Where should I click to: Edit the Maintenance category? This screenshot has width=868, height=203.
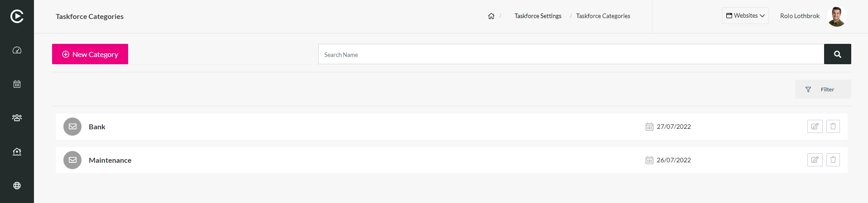tap(815, 160)
